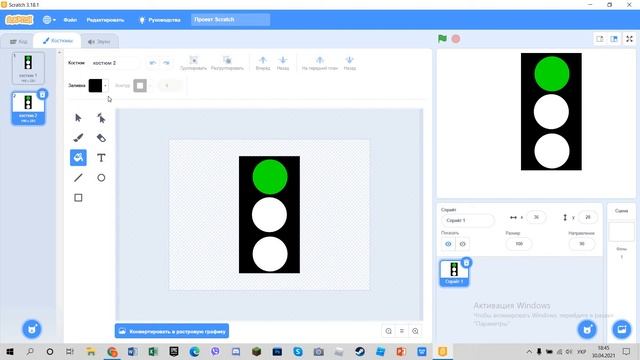Select costume 1 thumbnail
Image resolution: width=640 pixels, height=360 pixels.
[28, 68]
